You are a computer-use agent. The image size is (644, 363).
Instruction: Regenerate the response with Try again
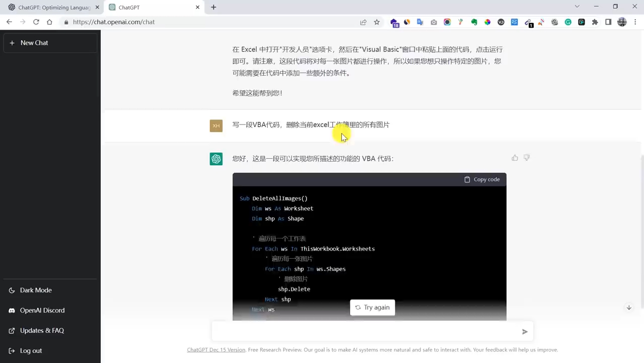(372, 308)
